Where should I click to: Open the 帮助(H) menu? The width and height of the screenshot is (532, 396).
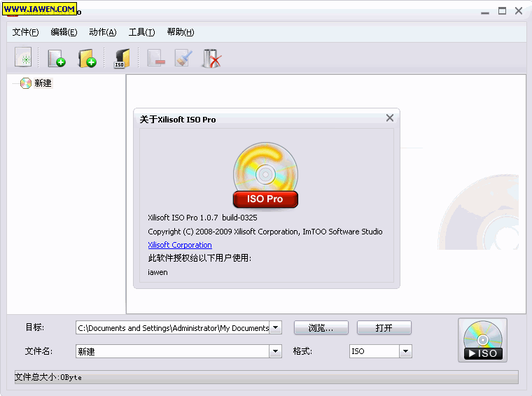click(x=181, y=32)
